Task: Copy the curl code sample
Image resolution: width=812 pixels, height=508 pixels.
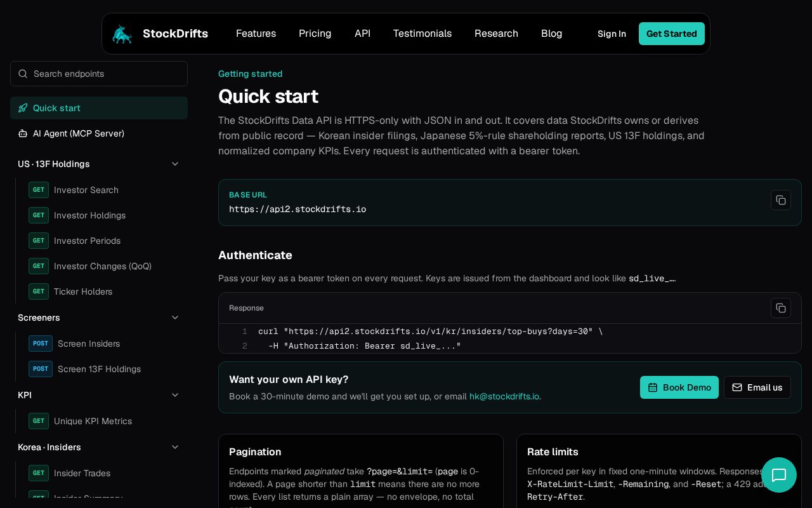Action: [x=781, y=308]
